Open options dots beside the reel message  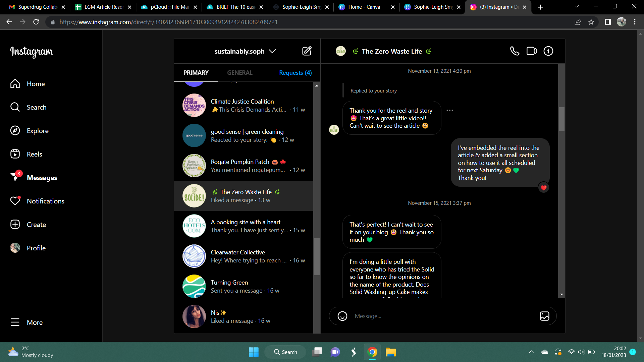[449, 110]
